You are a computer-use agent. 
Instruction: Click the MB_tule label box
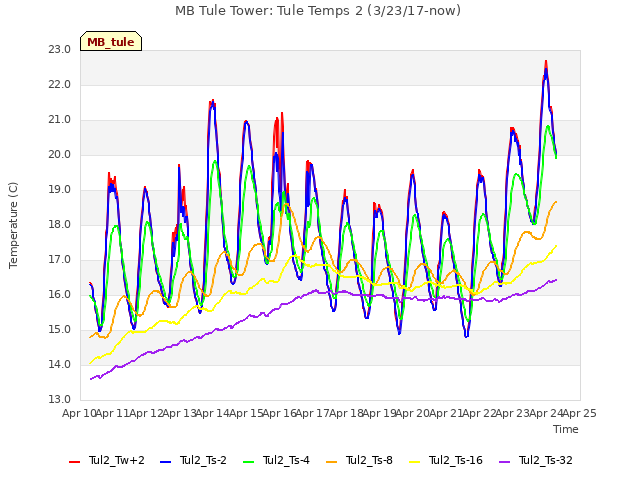pos(111,41)
